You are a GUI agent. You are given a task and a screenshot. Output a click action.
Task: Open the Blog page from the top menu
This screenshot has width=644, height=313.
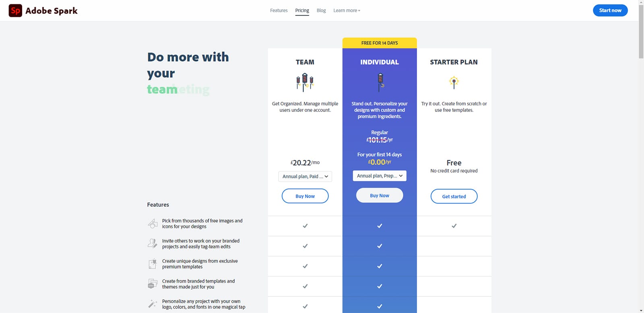321,10
